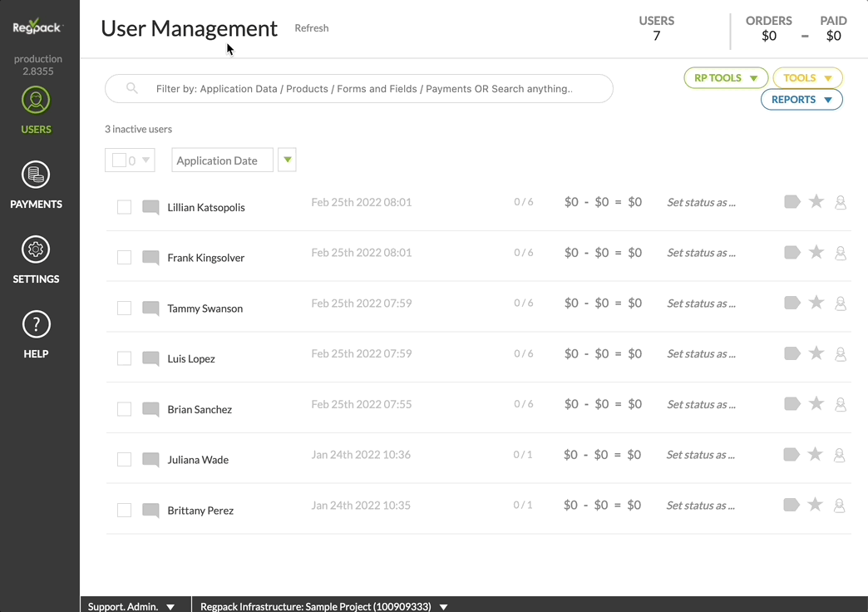Click the person icon for Frank Kingsolver
The image size is (868, 612).
point(841,253)
